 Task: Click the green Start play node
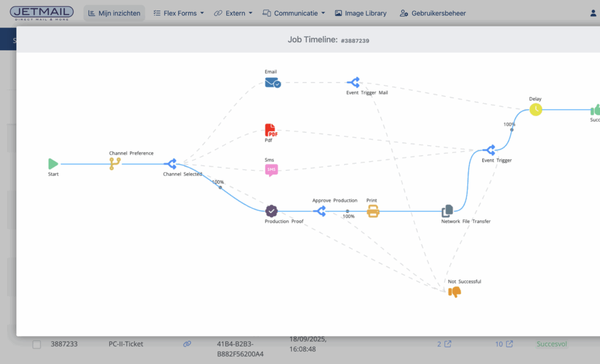pyautogui.click(x=53, y=164)
